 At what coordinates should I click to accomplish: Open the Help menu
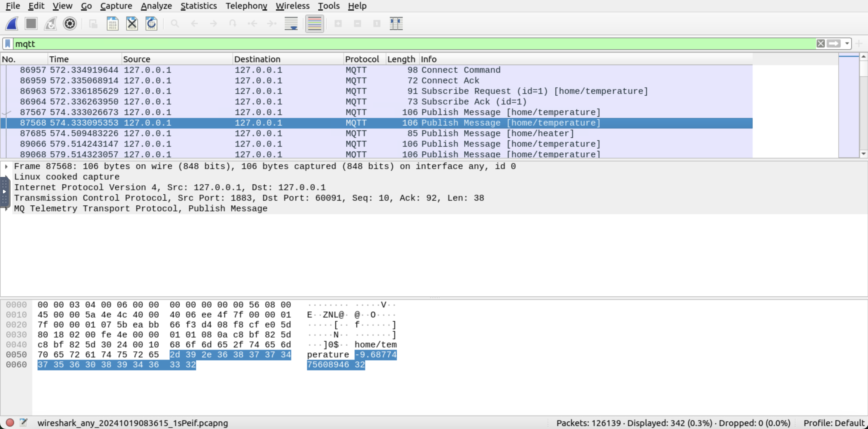point(357,6)
